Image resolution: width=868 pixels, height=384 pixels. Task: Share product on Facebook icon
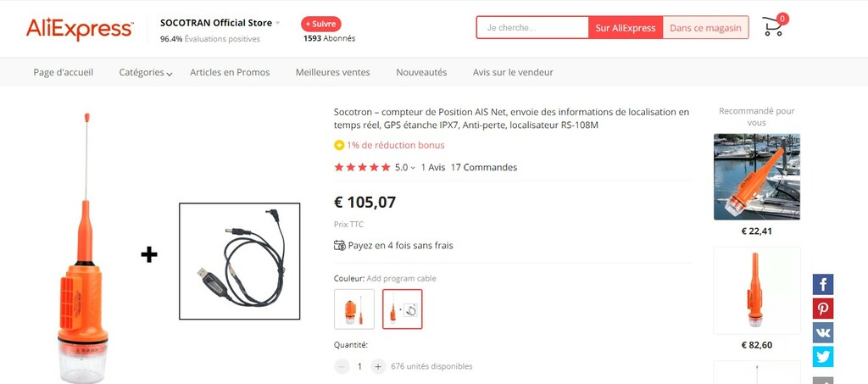(x=822, y=285)
